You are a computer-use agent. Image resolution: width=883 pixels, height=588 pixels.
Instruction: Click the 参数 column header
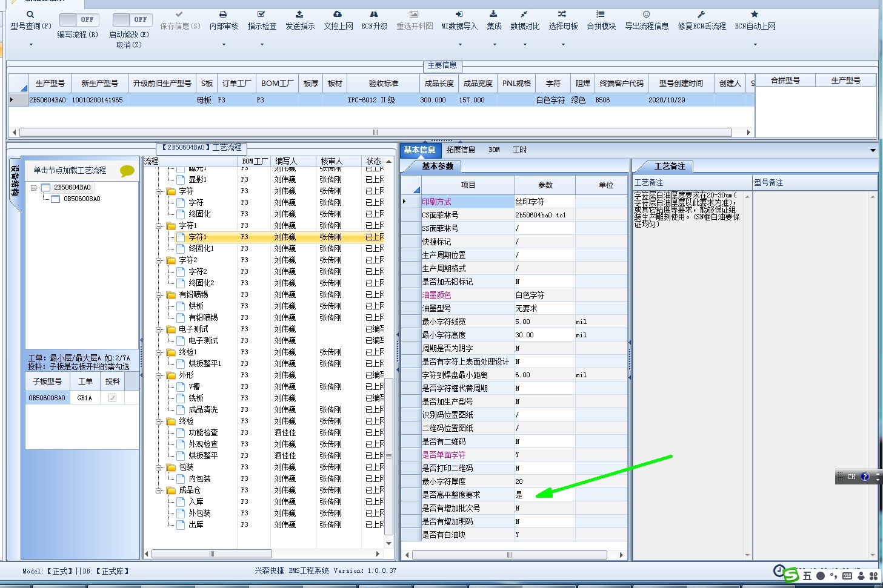pyautogui.click(x=545, y=185)
